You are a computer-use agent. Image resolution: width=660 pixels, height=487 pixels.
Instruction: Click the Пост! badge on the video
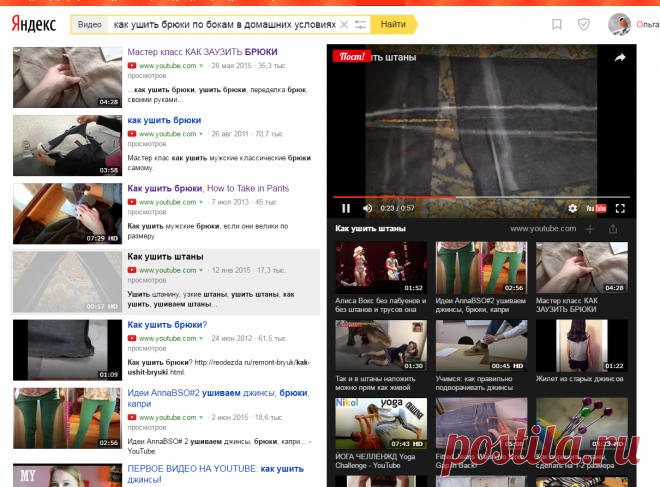[352, 56]
